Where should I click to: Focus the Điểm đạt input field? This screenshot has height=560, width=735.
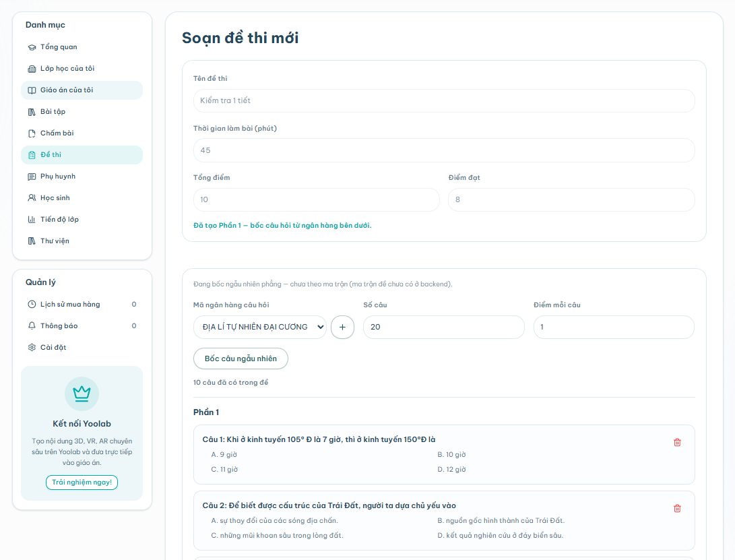coord(571,199)
